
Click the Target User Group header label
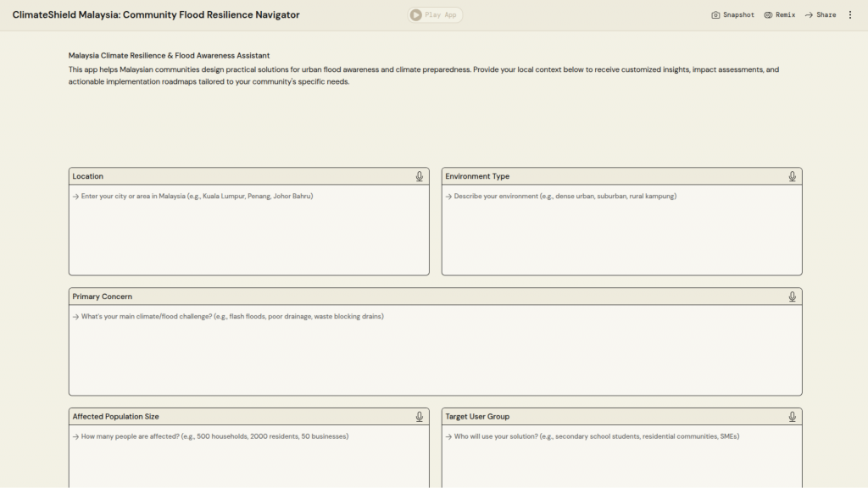tap(477, 417)
